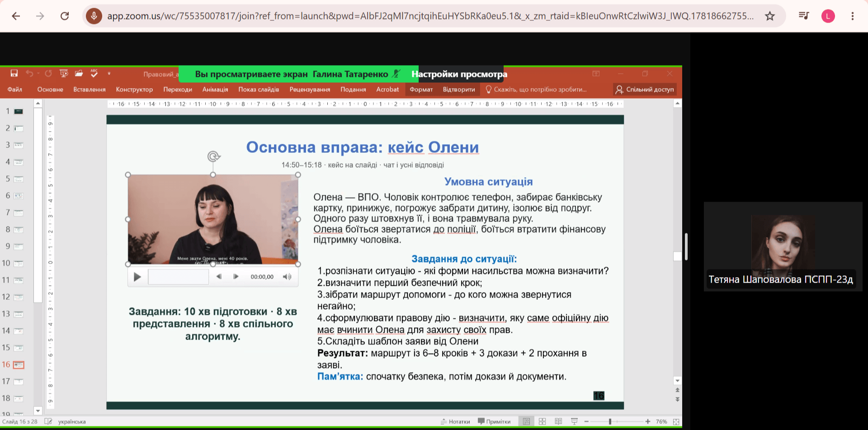Start slideshow from beginning icon

click(64, 73)
